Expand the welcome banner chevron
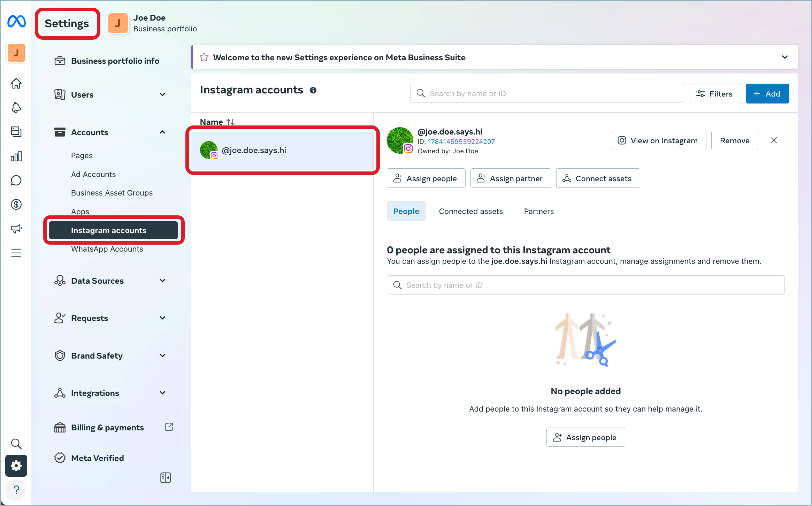Viewport: 812px width, 506px height. pyautogui.click(x=784, y=57)
